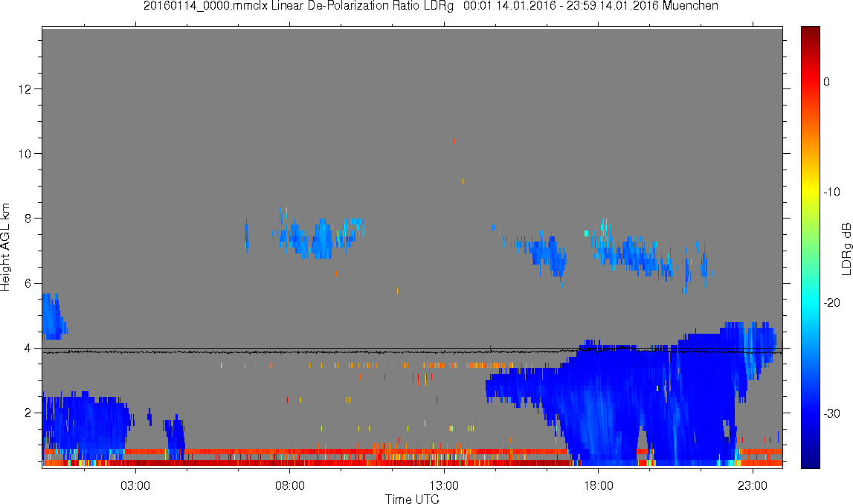Click the 'Height AGL km' axis title

click(5, 248)
